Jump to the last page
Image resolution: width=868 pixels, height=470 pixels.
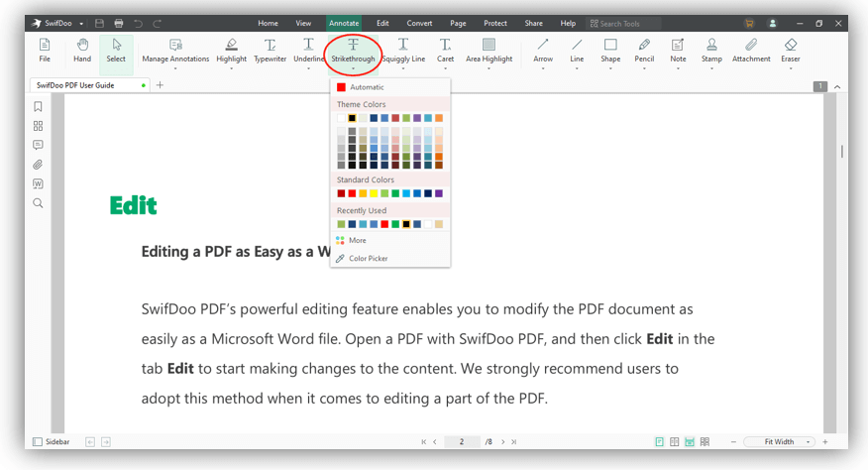pyautogui.click(x=513, y=441)
